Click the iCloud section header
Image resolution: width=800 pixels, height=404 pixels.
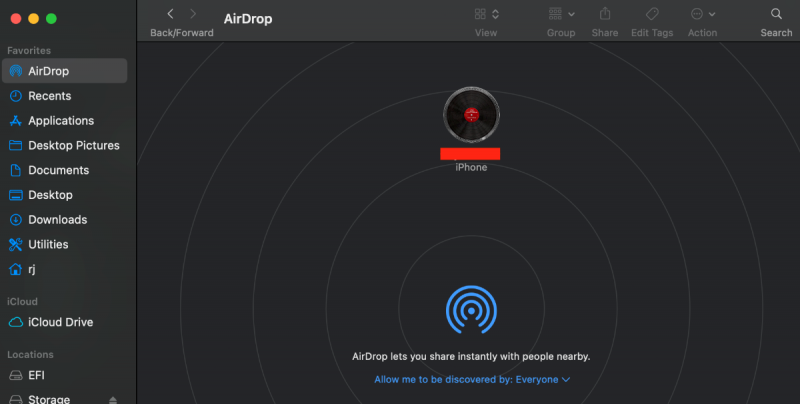[x=22, y=301]
